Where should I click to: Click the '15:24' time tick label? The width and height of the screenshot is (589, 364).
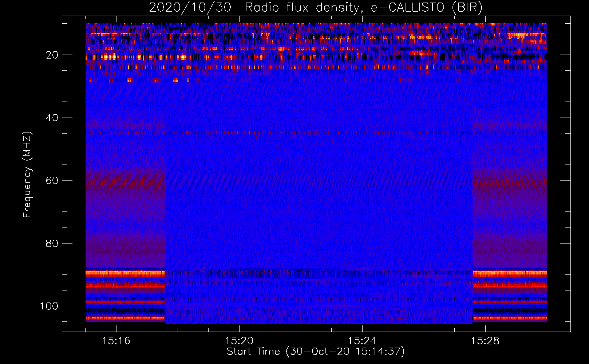click(x=362, y=341)
